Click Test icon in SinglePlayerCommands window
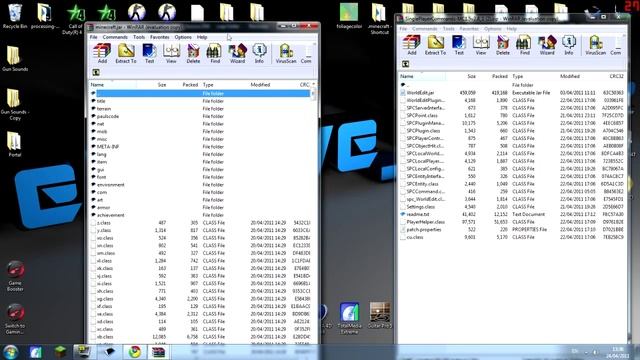 click(459, 45)
